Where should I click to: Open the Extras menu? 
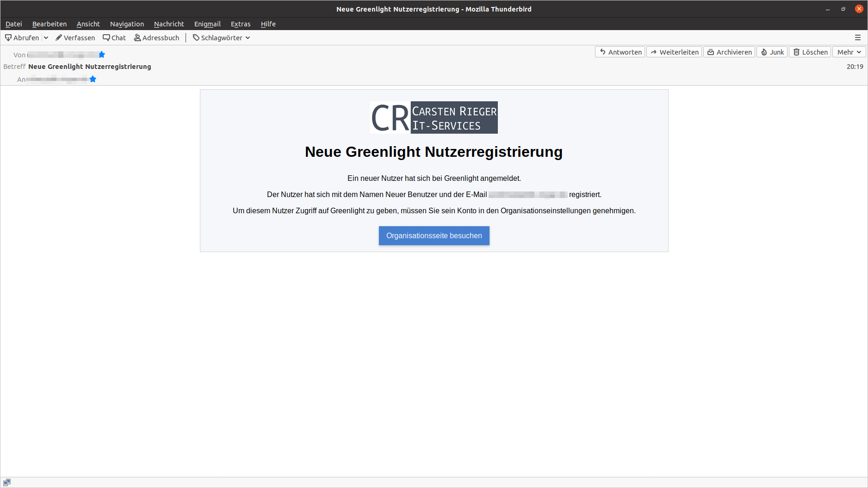pyautogui.click(x=241, y=24)
